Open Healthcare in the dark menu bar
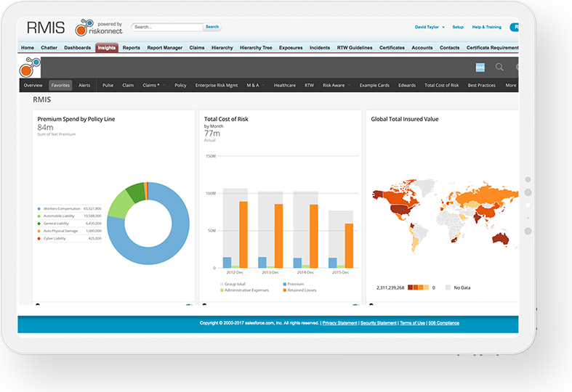Screen dimensions: 572x392 (x=284, y=85)
